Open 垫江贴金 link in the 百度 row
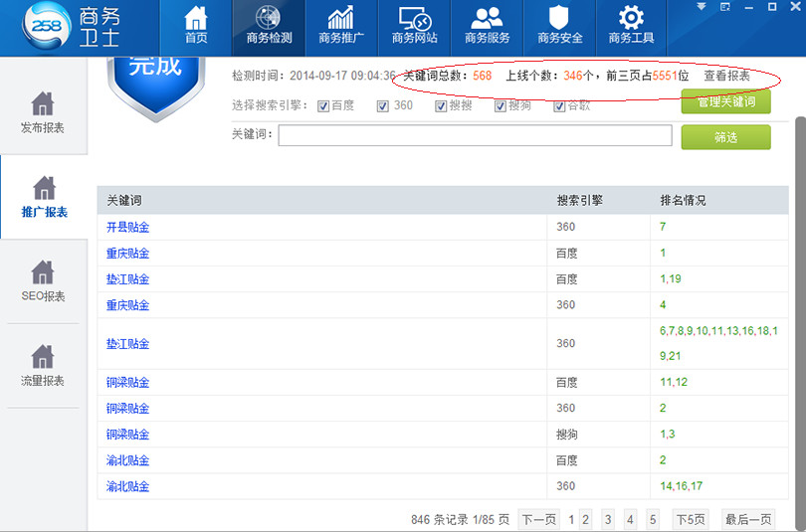The width and height of the screenshot is (806, 532). click(x=127, y=279)
